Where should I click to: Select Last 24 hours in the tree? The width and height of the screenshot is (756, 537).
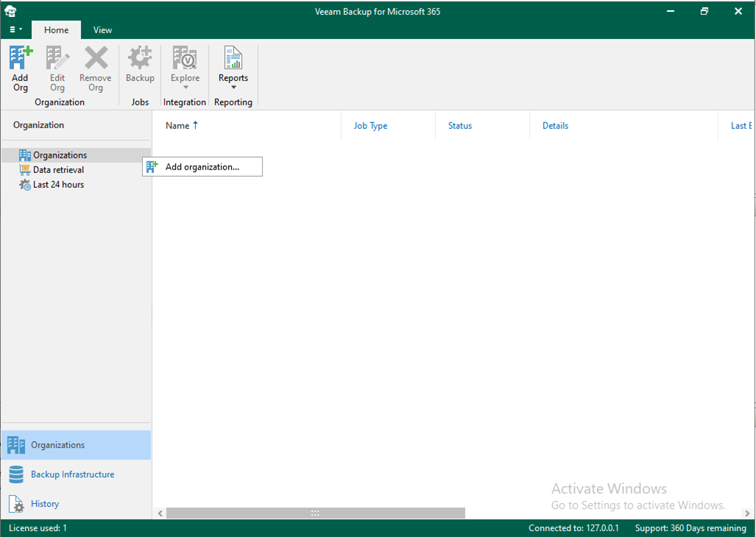58,185
